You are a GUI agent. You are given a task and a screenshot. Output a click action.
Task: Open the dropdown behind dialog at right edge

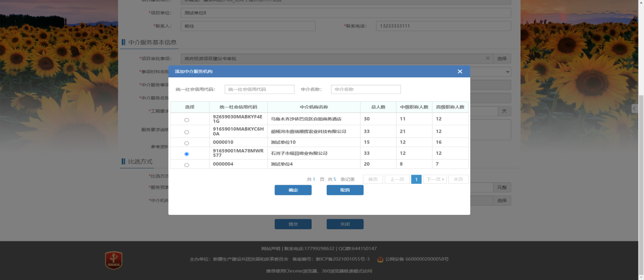pos(506,72)
